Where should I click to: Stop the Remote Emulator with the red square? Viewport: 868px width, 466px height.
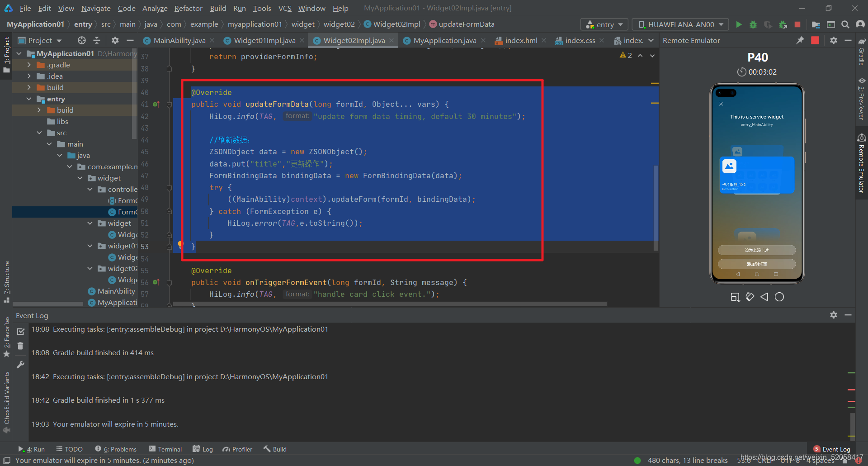point(815,40)
